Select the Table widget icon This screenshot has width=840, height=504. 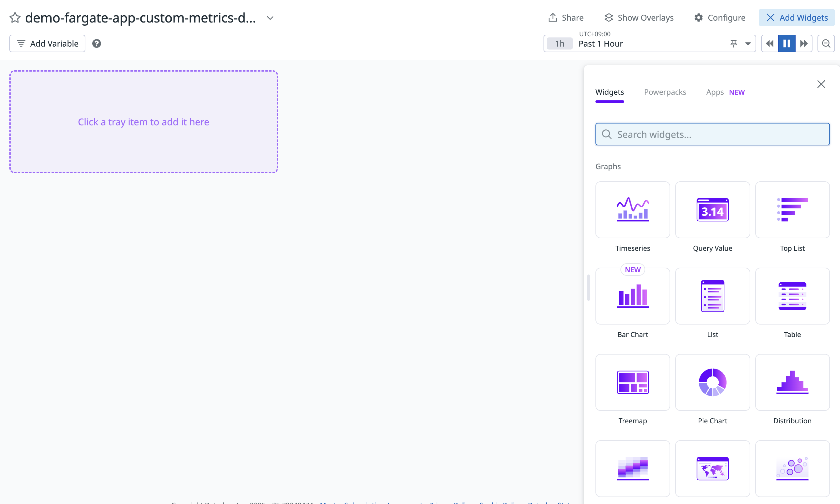point(792,296)
